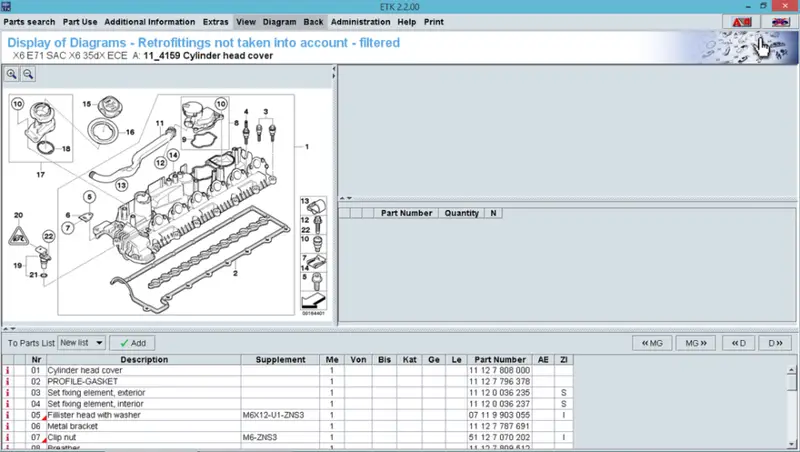Click scroll down arrow of parts list
Viewport: 800px width, 452px height.
tap(791, 444)
